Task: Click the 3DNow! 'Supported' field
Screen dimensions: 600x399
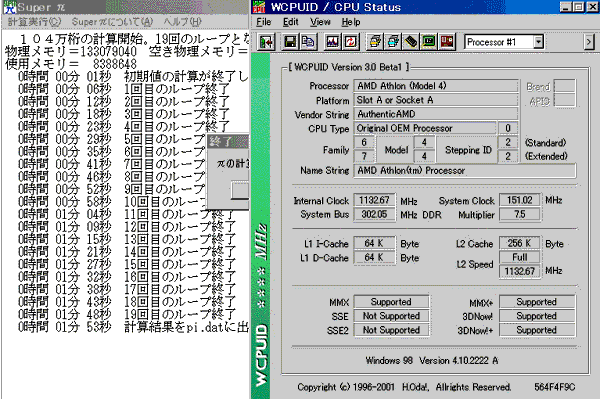Action: coord(536,316)
